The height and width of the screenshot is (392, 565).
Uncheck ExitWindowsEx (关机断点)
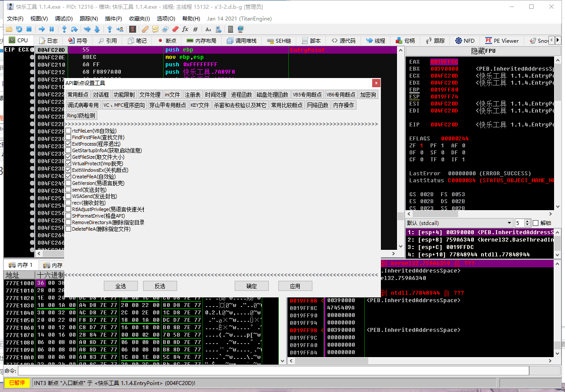point(68,170)
